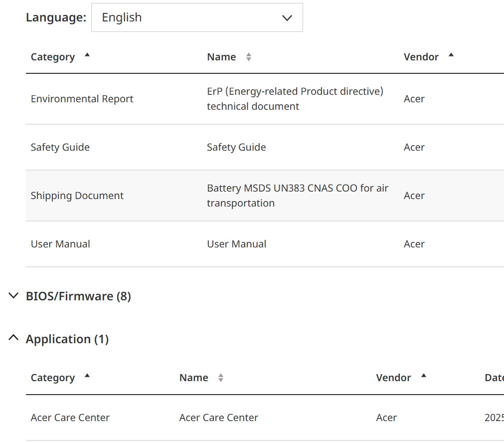
Task: Select the Shipping Document category cell
Action: tap(77, 196)
